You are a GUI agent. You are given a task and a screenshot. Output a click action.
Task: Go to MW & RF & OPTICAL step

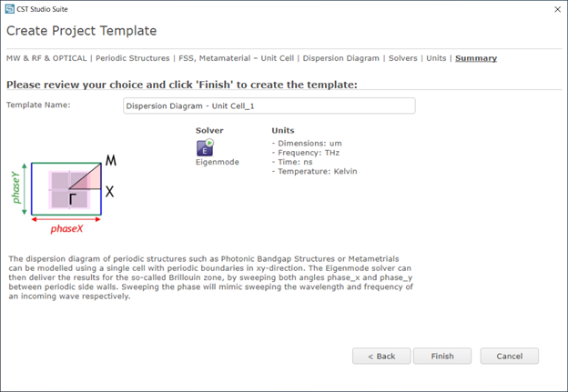46,58
